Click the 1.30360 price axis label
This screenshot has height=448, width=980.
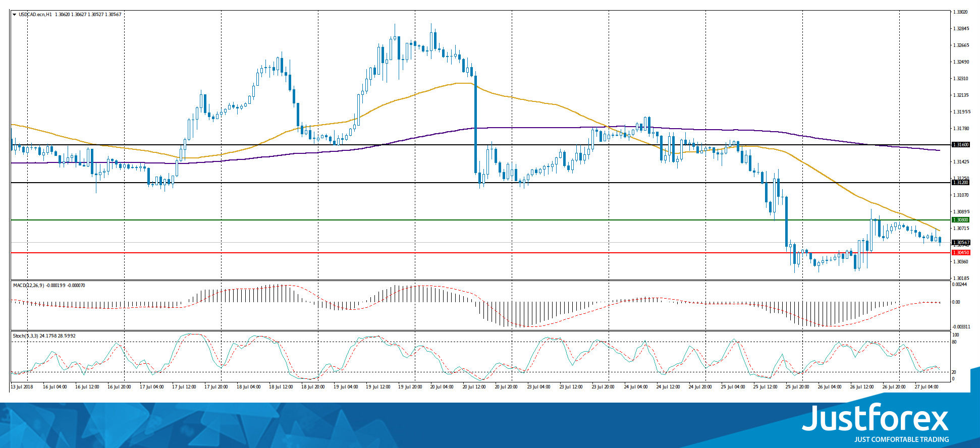click(961, 262)
